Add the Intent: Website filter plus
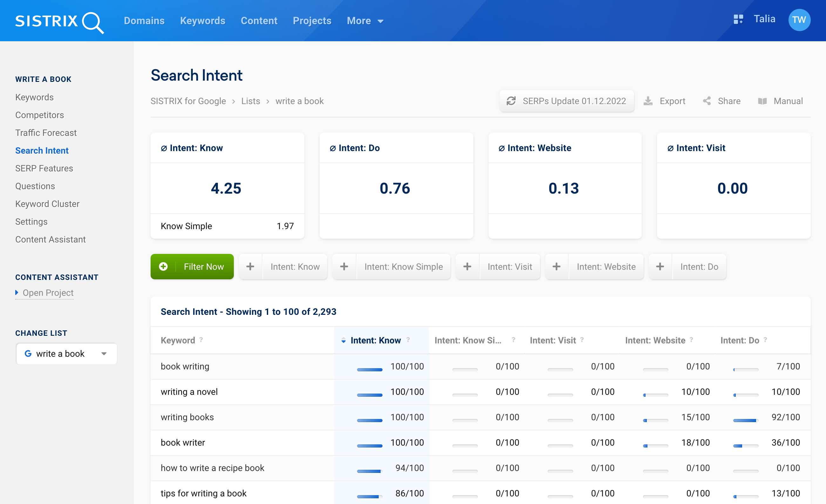The image size is (826, 504). 557,267
